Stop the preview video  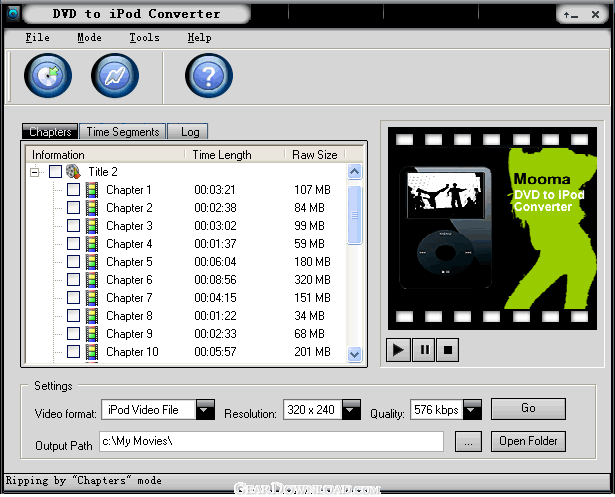(x=448, y=350)
